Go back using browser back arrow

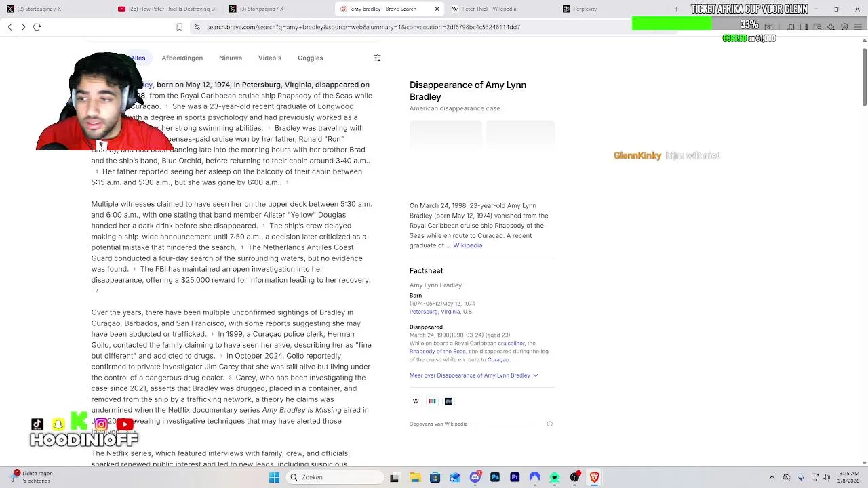(x=10, y=27)
